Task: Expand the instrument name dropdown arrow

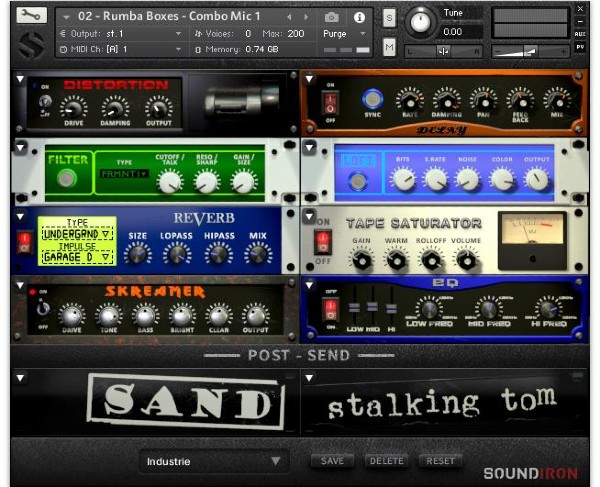Action: coord(67,17)
